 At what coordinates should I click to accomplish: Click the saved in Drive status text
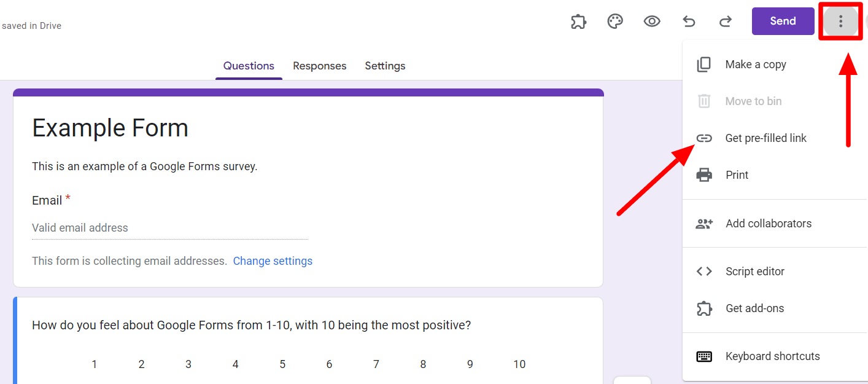click(x=31, y=26)
